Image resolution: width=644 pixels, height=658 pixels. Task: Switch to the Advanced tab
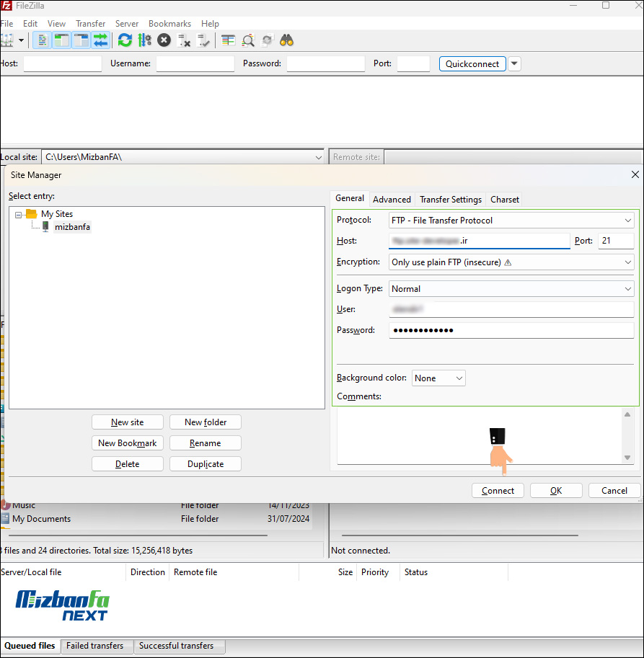click(x=392, y=200)
